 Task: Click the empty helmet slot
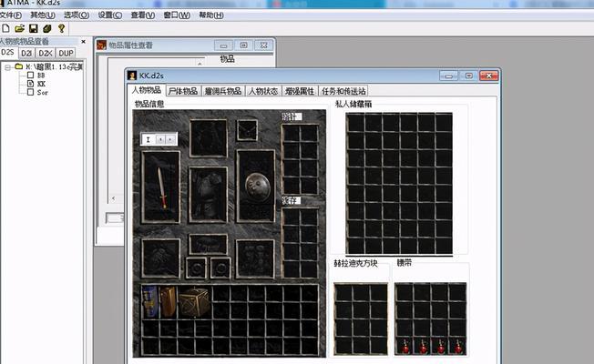208,138
